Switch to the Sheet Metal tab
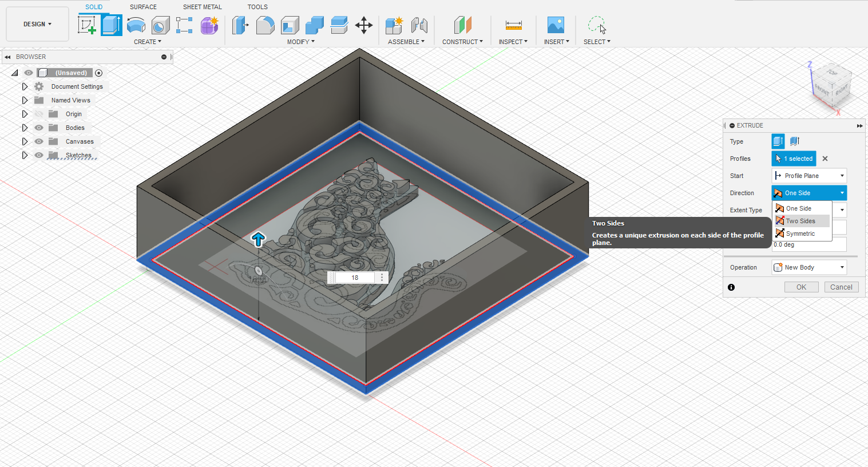Viewport: 868px width, 467px height. click(203, 7)
